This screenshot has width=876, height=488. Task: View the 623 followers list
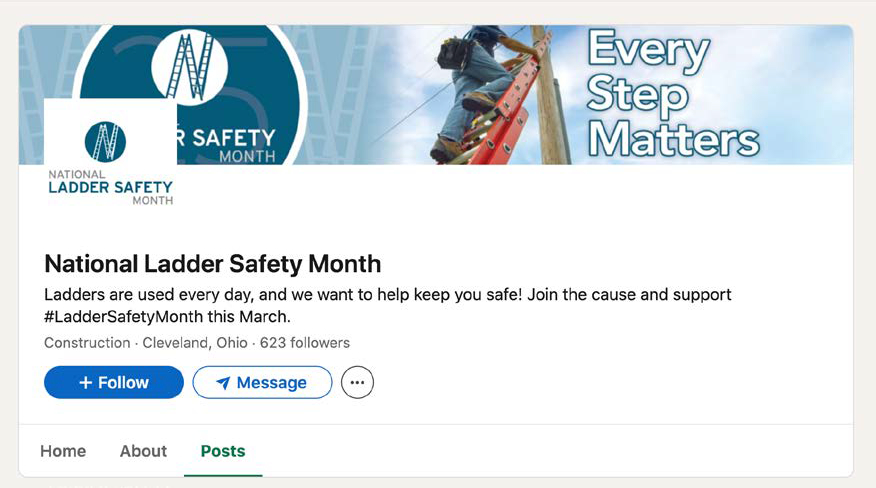(305, 343)
